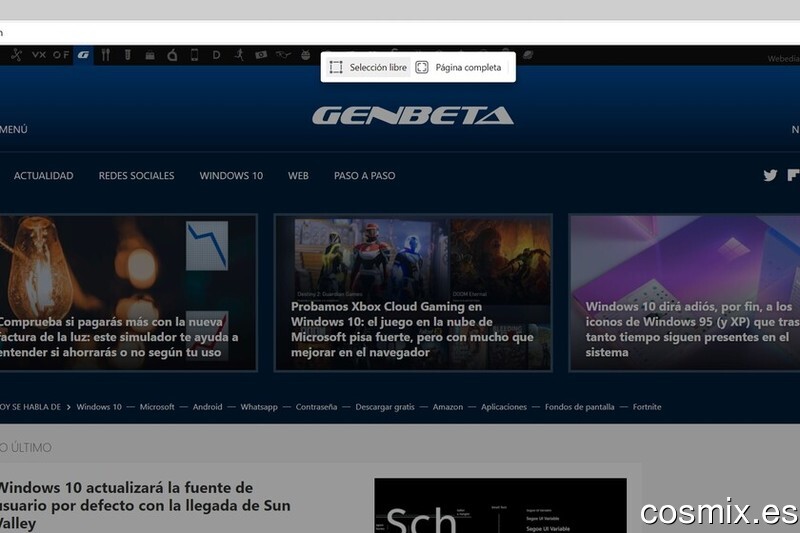Open Genbeta's Twitter profile icon
Screen dimensions: 800x533
tap(770, 175)
